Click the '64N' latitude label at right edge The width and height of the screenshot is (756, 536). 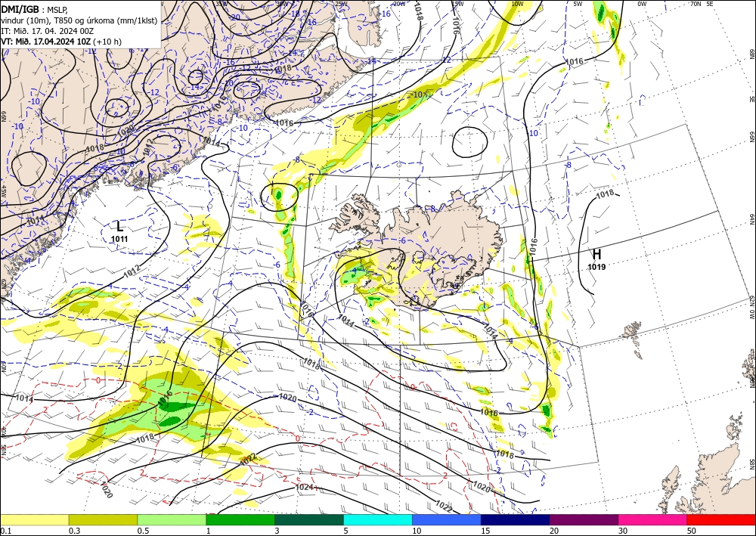coord(751,218)
